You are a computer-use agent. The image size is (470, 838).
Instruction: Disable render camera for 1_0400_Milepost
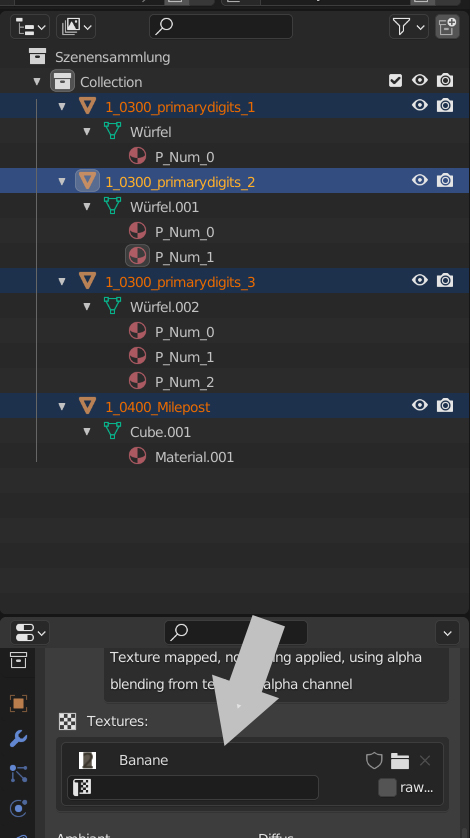pyautogui.click(x=445, y=406)
